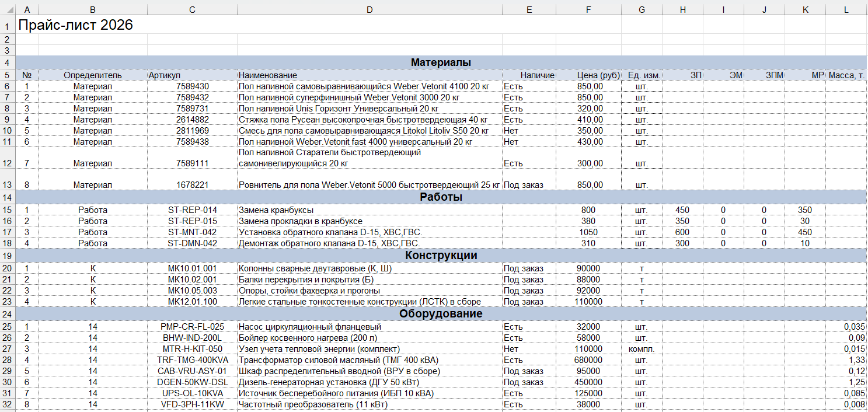The width and height of the screenshot is (868, 412).
Task: Select cell 'Пол наливной Unis Горизонт Универсальный 20 кг'
Action: 369,109
